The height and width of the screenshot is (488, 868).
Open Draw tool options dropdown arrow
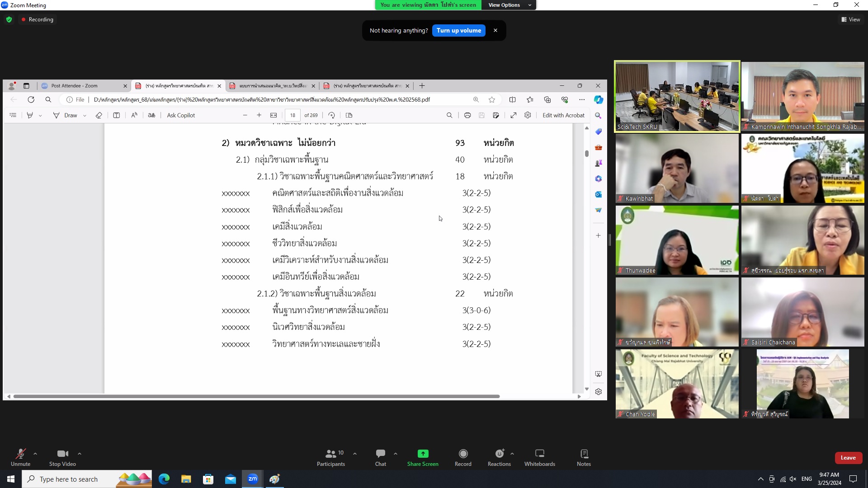(x=85, y=116)
